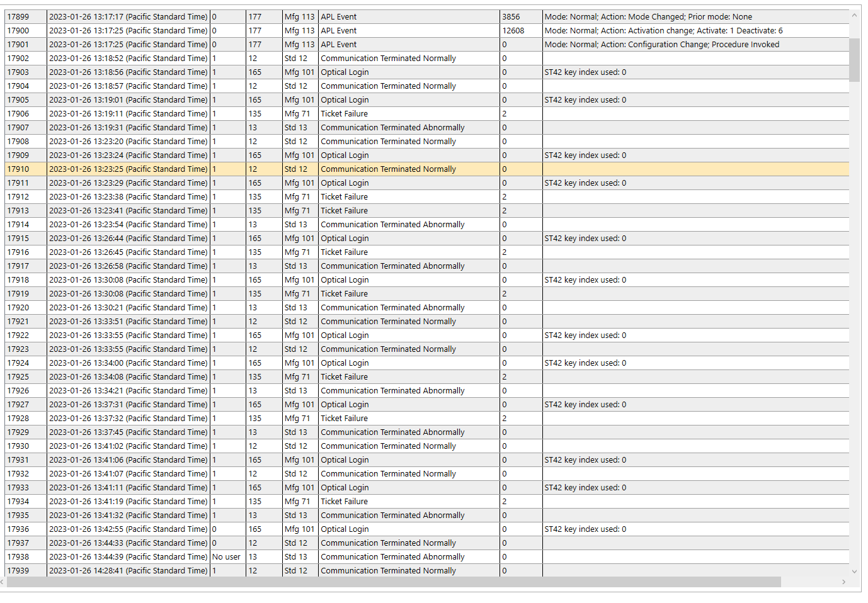
Task: Click 'ST42 key index used: 0' in row 17936
Action: pyautogui.click(x=585, y=529)
